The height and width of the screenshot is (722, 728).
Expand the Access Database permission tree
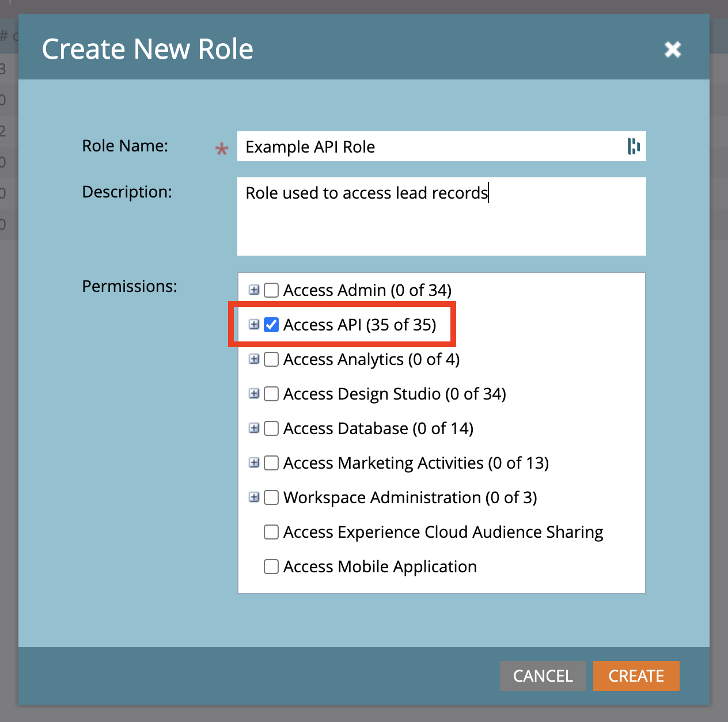pyautogui.click(x=254, y=428)
